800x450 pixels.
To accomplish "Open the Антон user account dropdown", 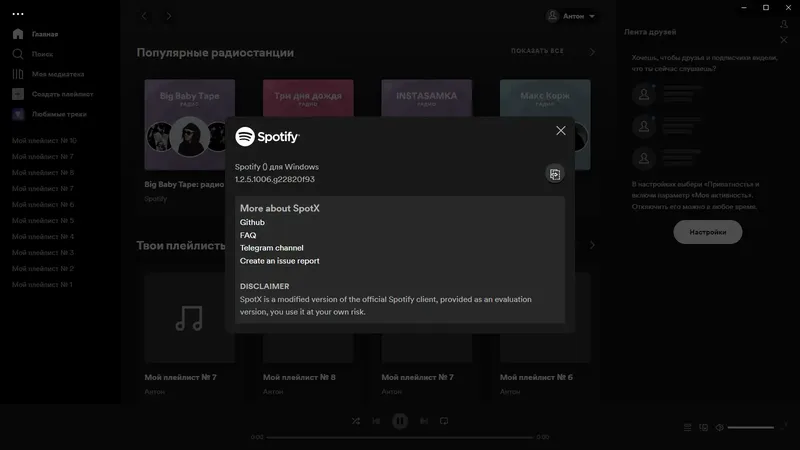I will tap(571, 16).
